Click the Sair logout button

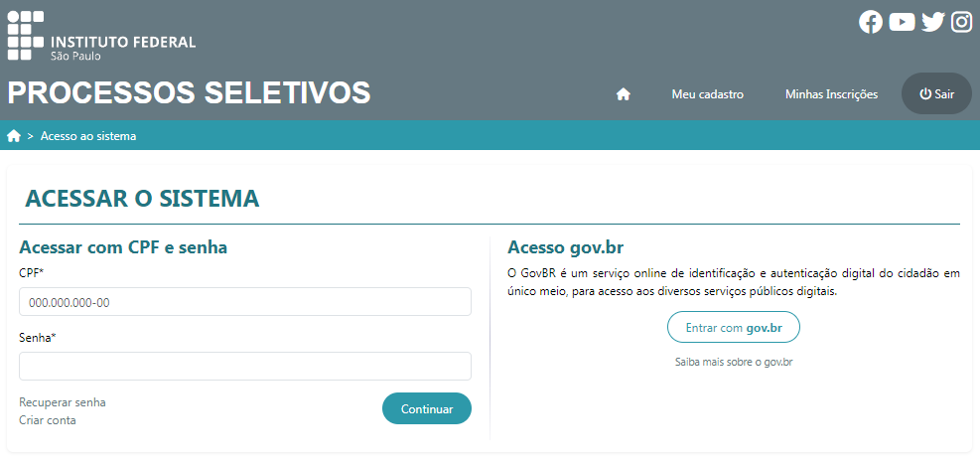click(936, 93)
